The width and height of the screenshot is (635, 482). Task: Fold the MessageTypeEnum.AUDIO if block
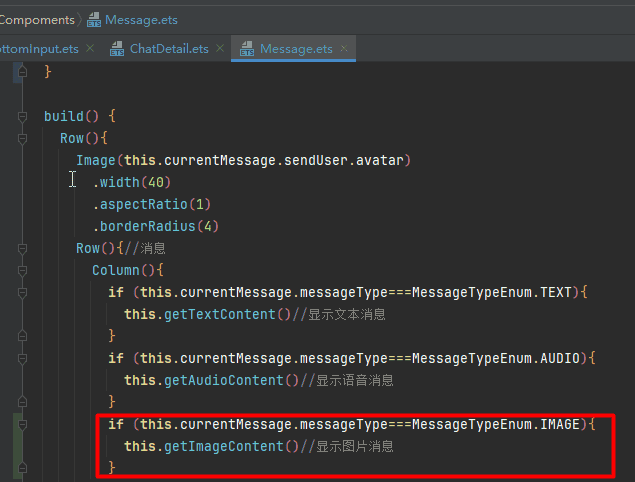coord(22,358)
